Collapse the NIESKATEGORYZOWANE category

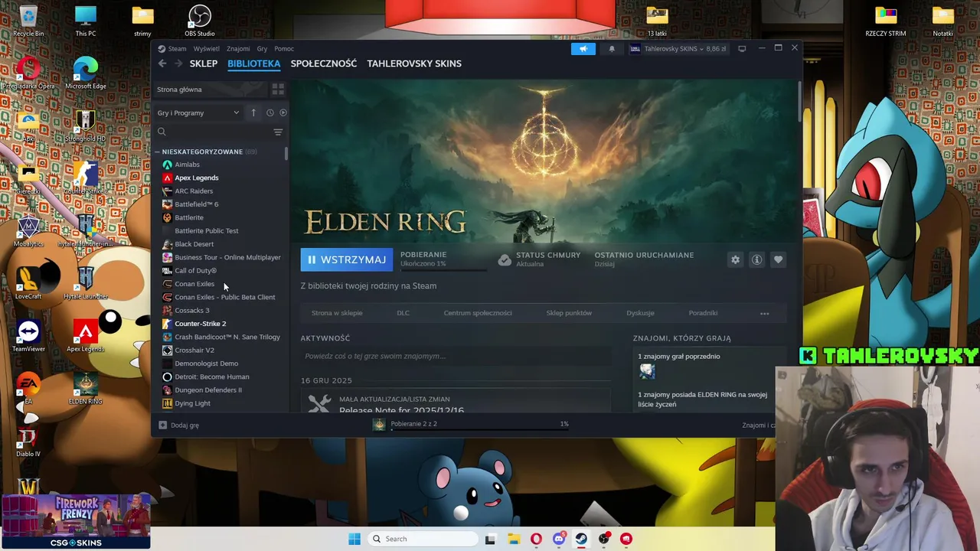157,152
